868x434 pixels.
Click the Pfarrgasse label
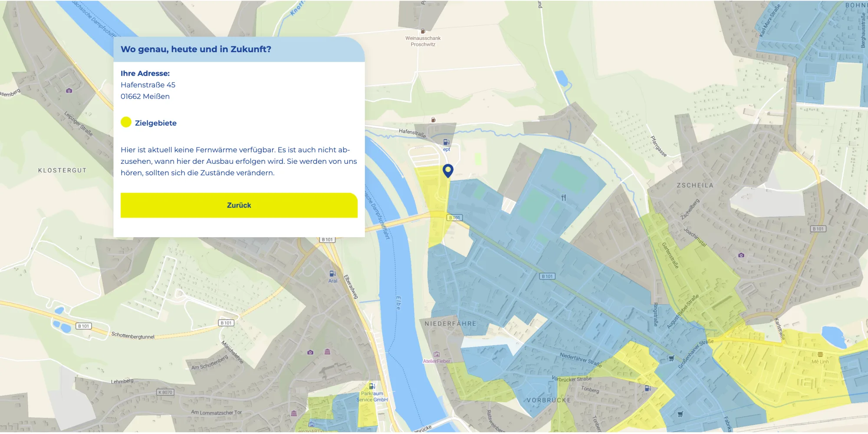click(x=658, y=146)
